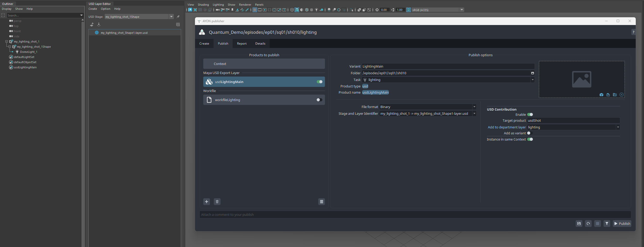The width and height of the screenshot is (644, 247).
Task: Click the trash icon to delete instance
Action: [x=217, y=202]
